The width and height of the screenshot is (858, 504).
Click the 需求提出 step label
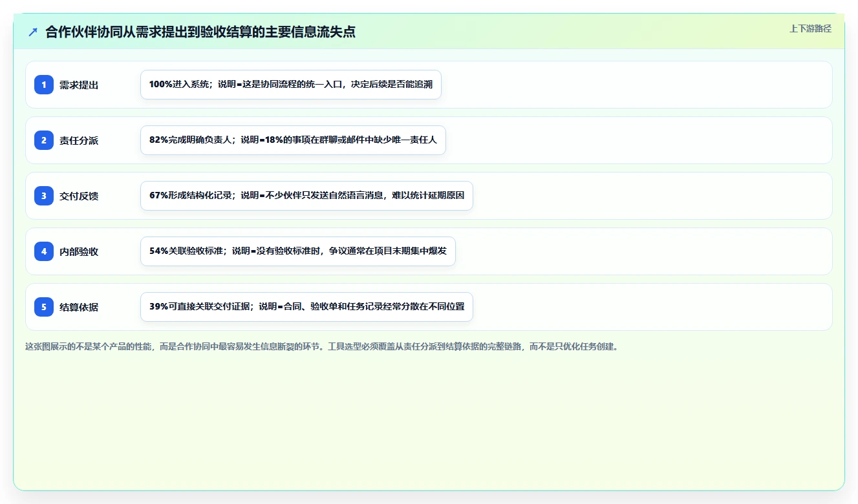pyautogui.click(x=79, y=85)
